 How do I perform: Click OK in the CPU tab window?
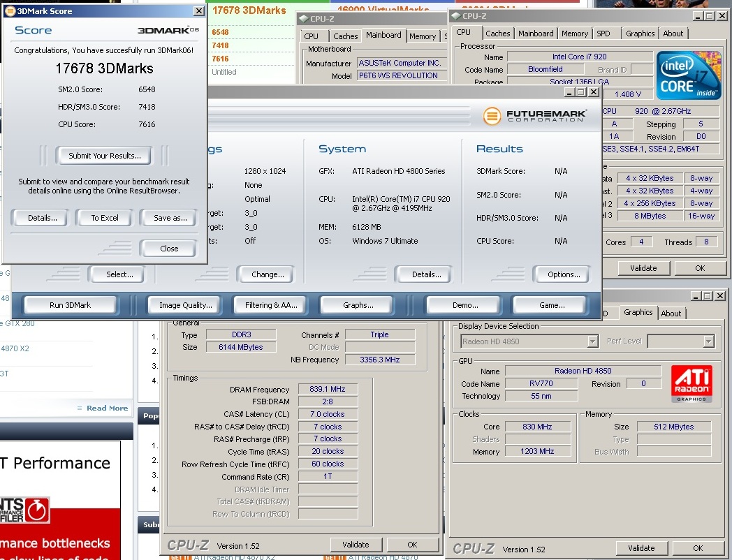(x=700, y=268)
